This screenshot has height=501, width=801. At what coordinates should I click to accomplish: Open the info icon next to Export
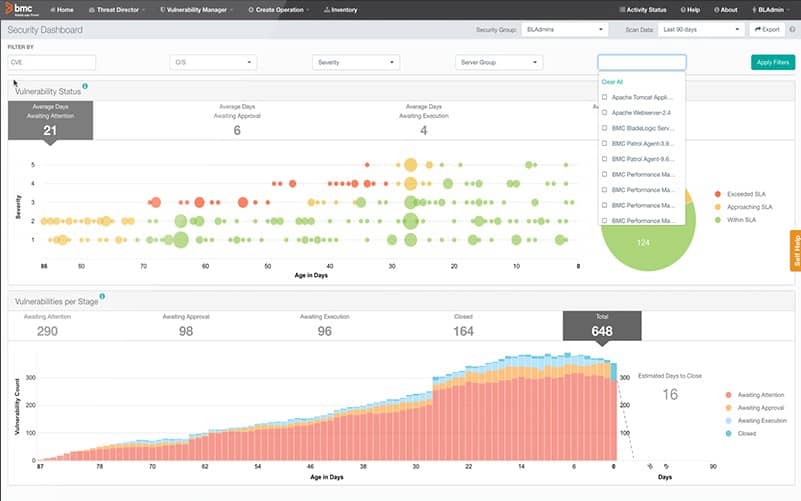792,30
